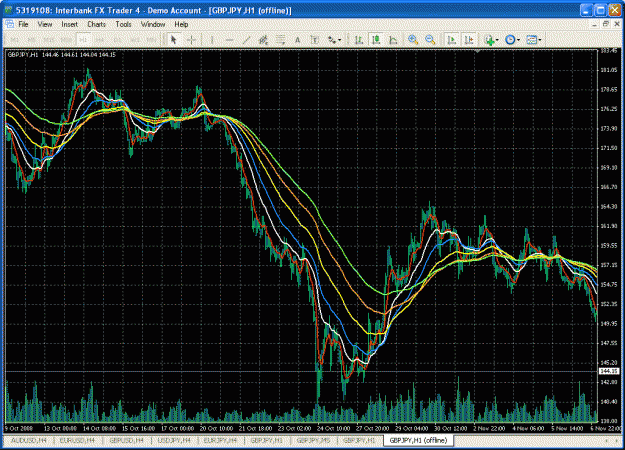Set timeframe to M5
The width and height of the screenshot is (625, 450).
[32, 40]
